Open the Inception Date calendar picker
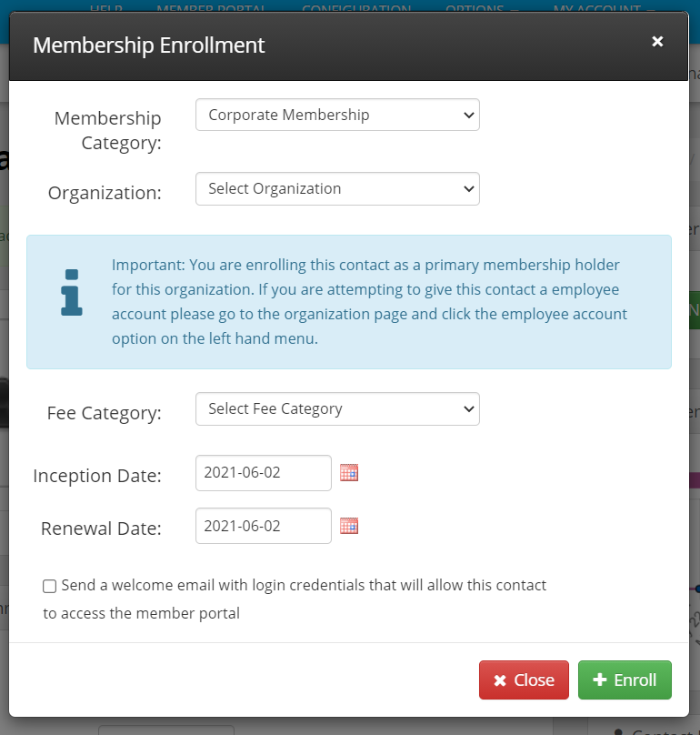Viewport: 700px width, 735px height. 349,472
